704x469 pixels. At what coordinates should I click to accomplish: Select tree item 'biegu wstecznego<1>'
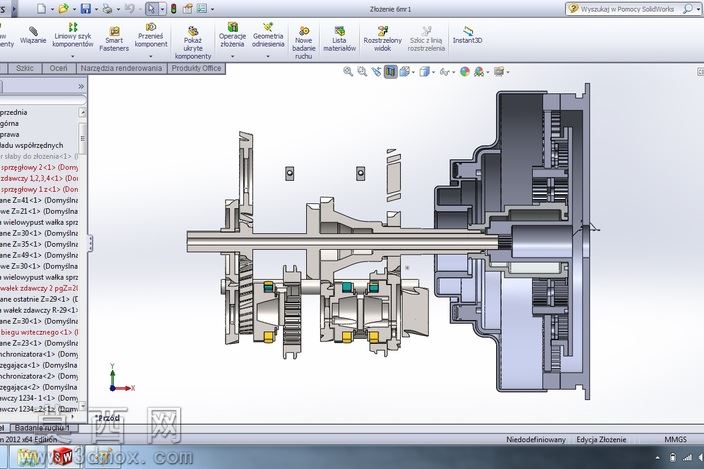click(39, 332)
